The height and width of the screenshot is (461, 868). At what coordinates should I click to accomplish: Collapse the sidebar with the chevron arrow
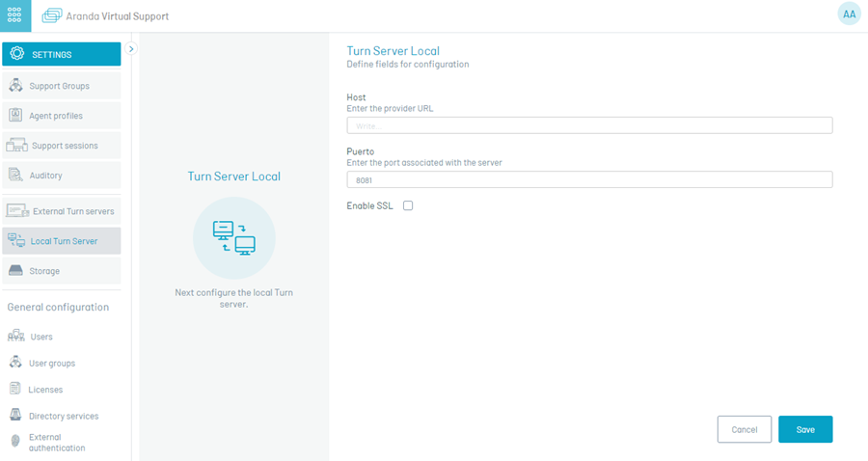tap(131, 48)
